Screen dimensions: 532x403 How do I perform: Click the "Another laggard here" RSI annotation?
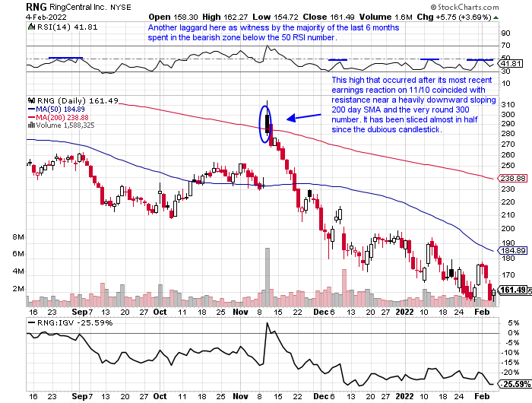pyautogui.click(x=274, y=33)
